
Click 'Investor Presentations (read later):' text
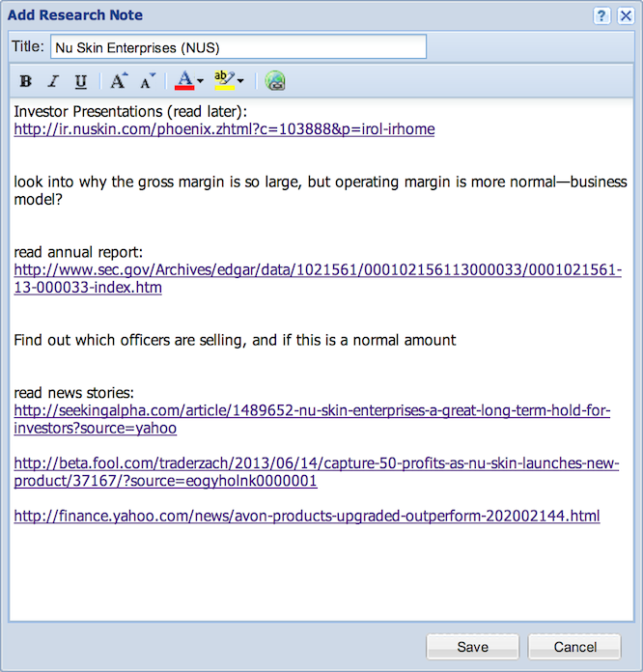click(x=130, y=111)
